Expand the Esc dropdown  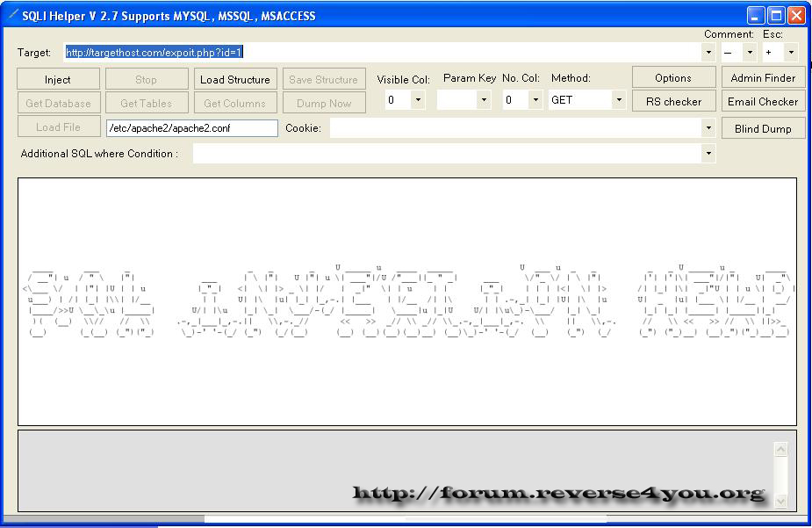(x=791, y=53)
